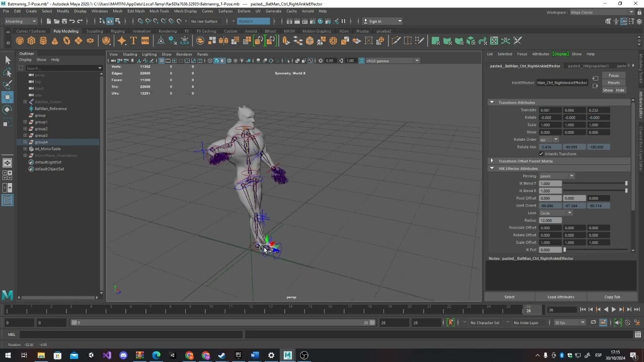Click the Set Key bookmark icon

(450, 322)
